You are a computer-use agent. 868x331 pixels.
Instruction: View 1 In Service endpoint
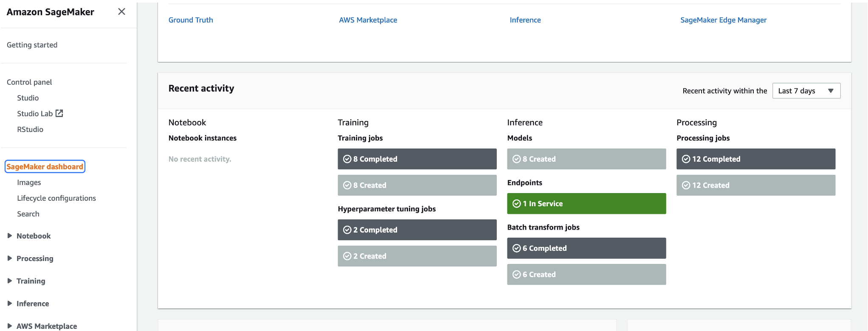tap(586, 204)
